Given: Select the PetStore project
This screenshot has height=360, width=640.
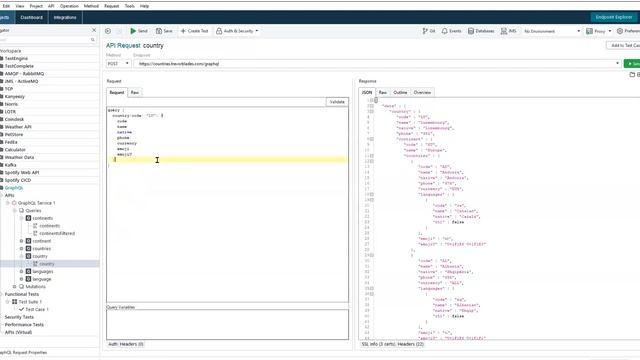Looking at the screenshot, I should tap(13, 134).
